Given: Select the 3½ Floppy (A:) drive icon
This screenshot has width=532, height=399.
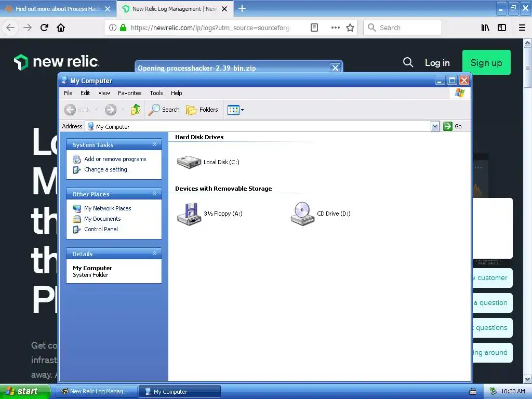Looking at the screenshot, I should pos(189,214).
